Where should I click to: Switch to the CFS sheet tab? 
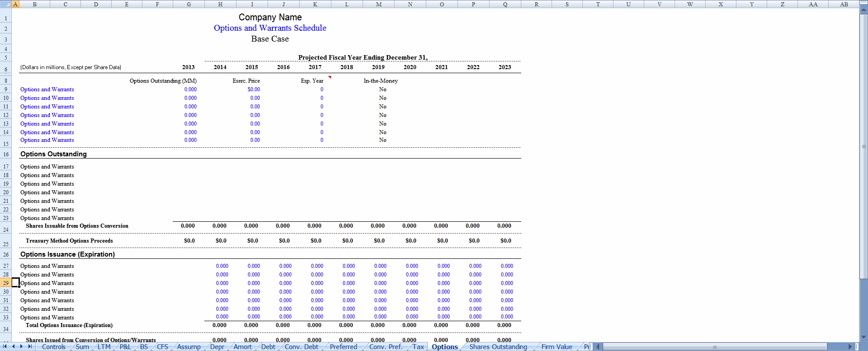click(162, 347)
